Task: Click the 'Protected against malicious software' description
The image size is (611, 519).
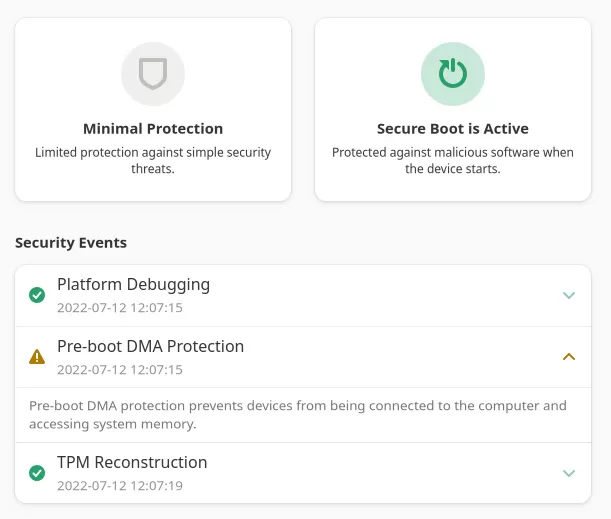Action: click(453, 161)
